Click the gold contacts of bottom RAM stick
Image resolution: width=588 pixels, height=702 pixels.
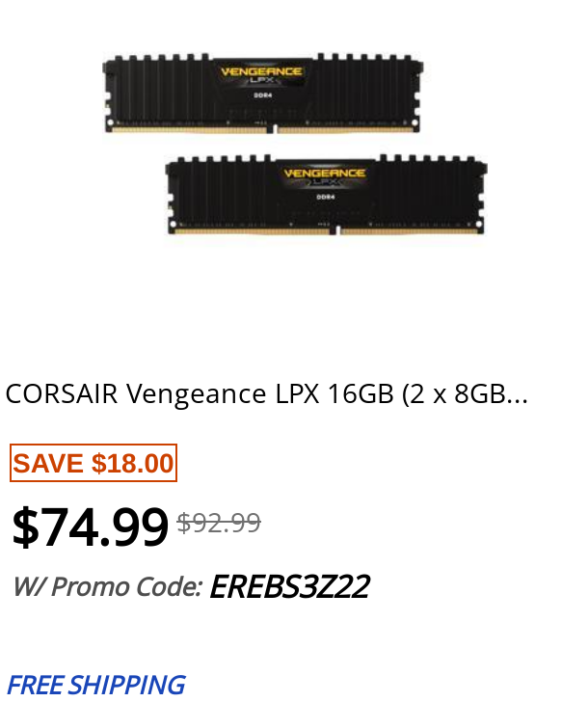point(326,231)
